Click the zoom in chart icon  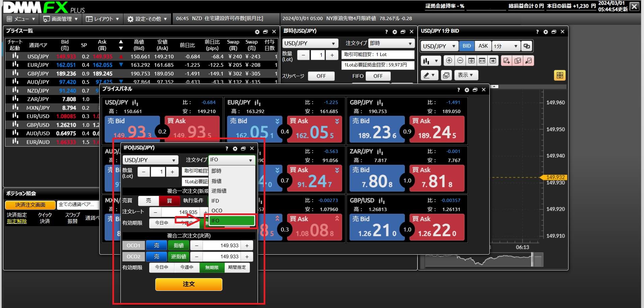(449, 61)
